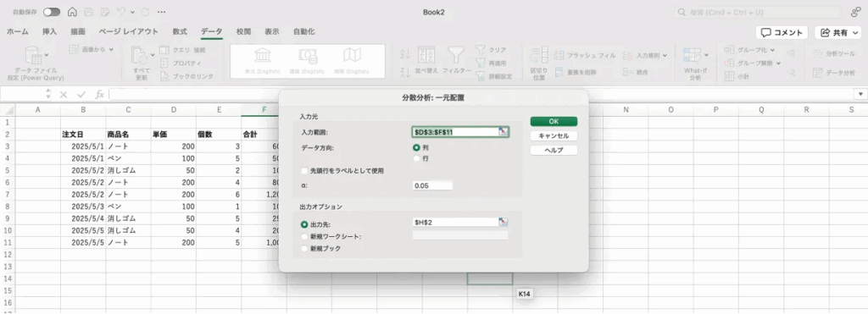868x314 pixels.
Task: Expand the formula bar with right-edge arrow
Action: point(860,95)
